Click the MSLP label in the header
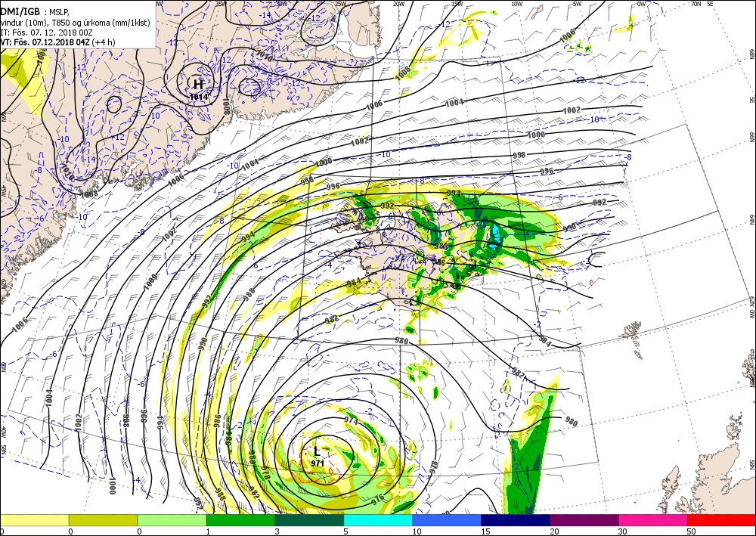This screenshot has height=536, width=756. [x=59, y=13]
